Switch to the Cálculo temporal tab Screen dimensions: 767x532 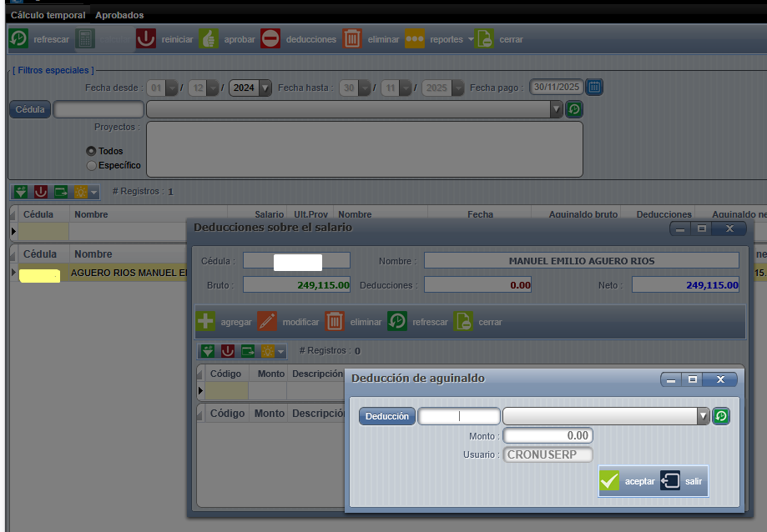(x=48, y=15)
